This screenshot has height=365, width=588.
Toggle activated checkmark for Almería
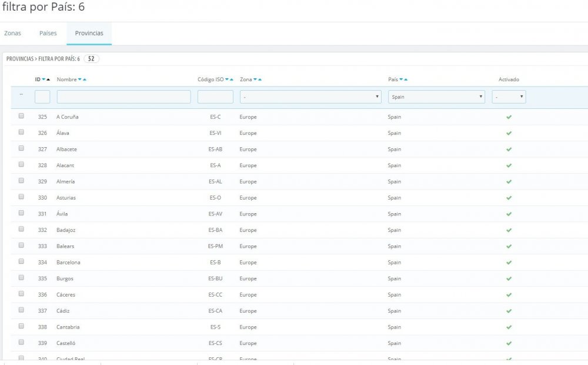509,182
